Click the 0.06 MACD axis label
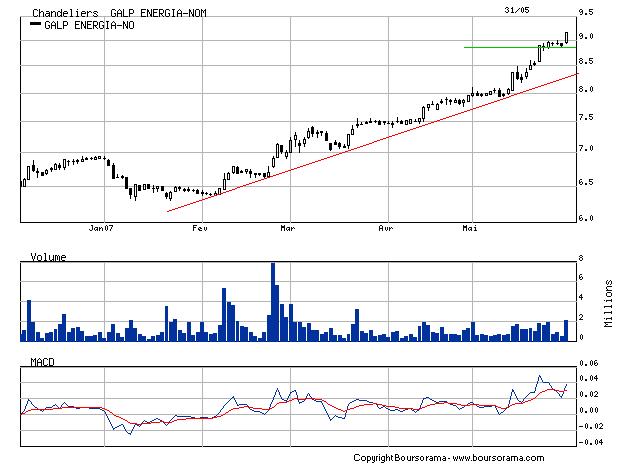This screenshot has width=620, height=464. 589,363
